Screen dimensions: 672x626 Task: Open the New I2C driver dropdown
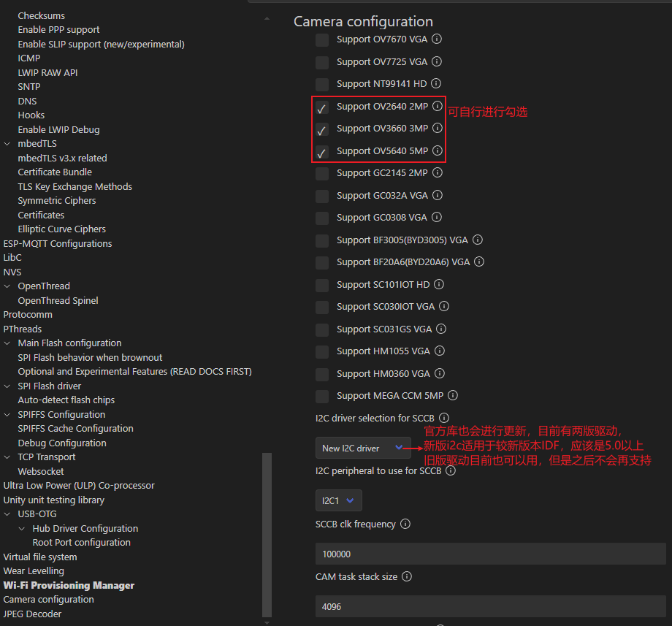point(363,448)
